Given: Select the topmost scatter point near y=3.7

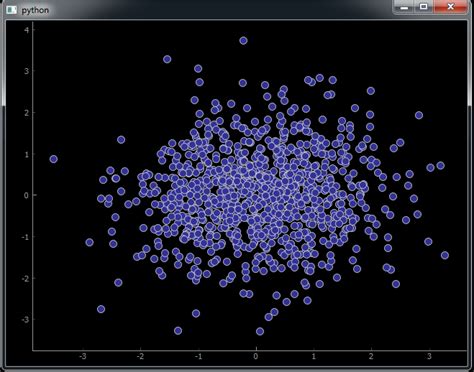Looking at the screenshot, I should coord(243,41).
